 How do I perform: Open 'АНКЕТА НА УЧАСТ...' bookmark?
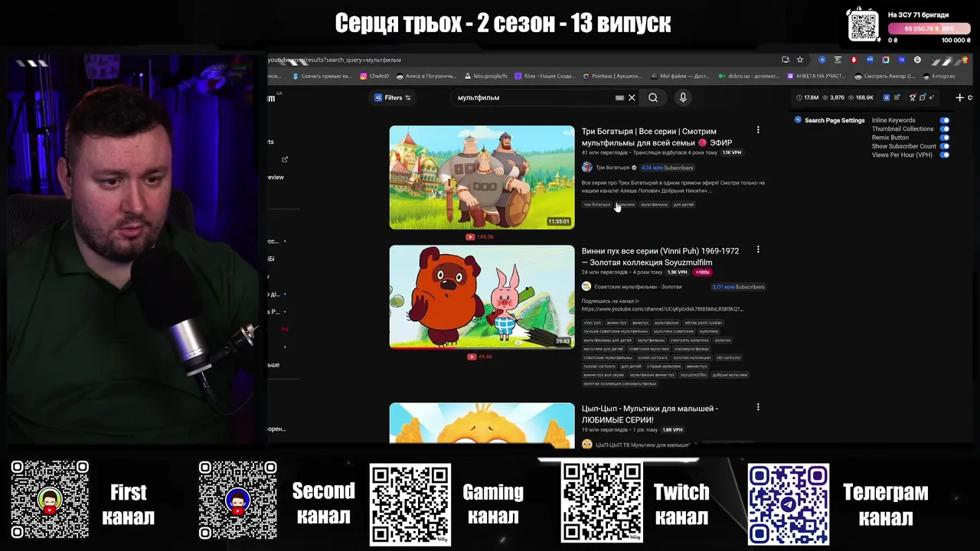tap(815, 76)
